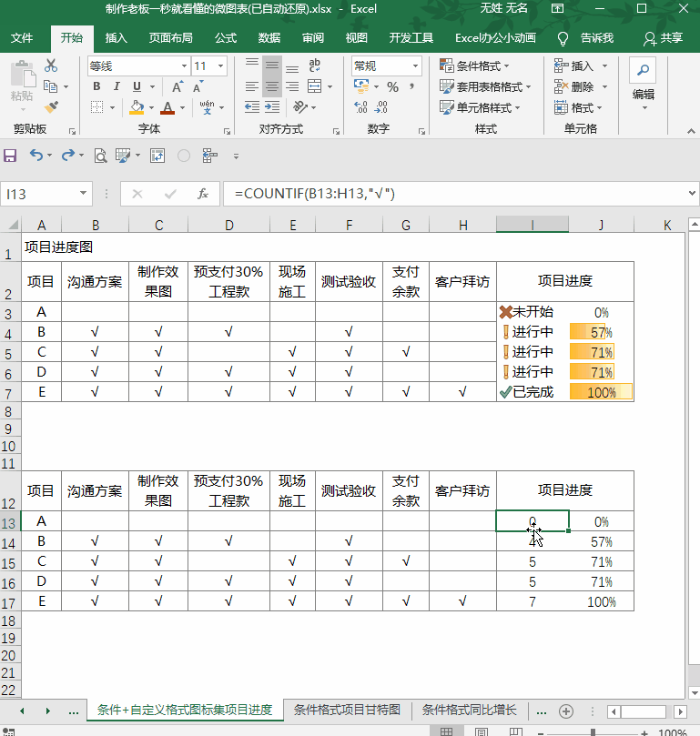Increase font size with the large A icon
700x736 pixels.
point(177,86)
